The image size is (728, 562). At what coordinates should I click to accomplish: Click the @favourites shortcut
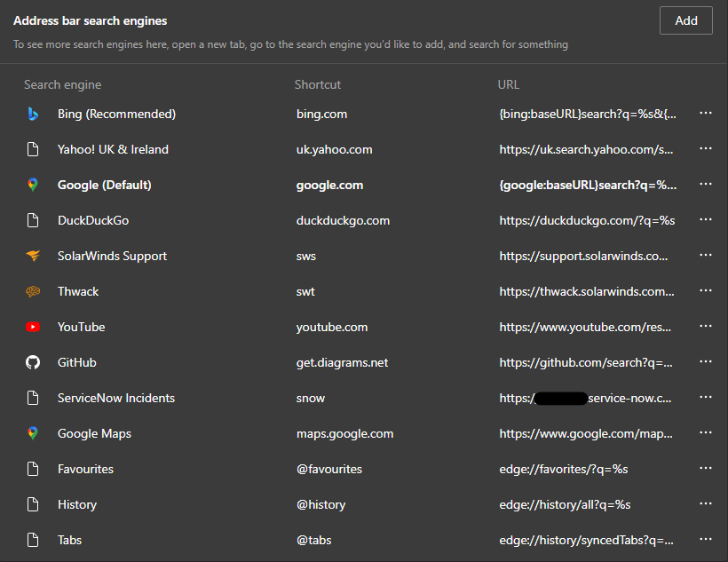tap(329, 469)
